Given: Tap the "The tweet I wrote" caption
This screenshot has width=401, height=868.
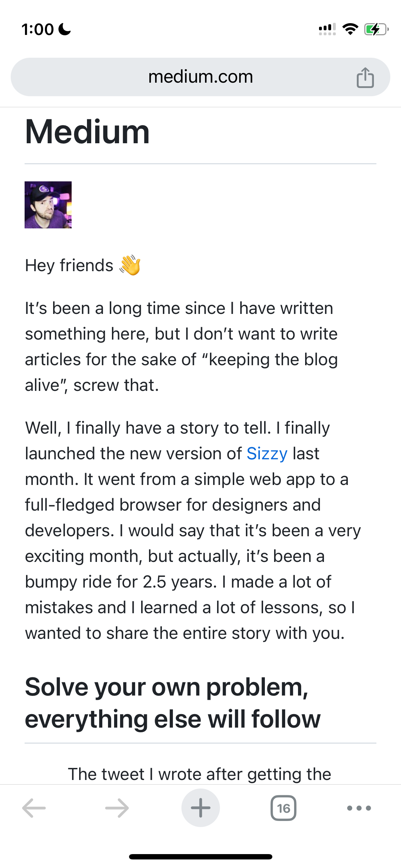Looking at the screenshot, I should tap(200, 774).
